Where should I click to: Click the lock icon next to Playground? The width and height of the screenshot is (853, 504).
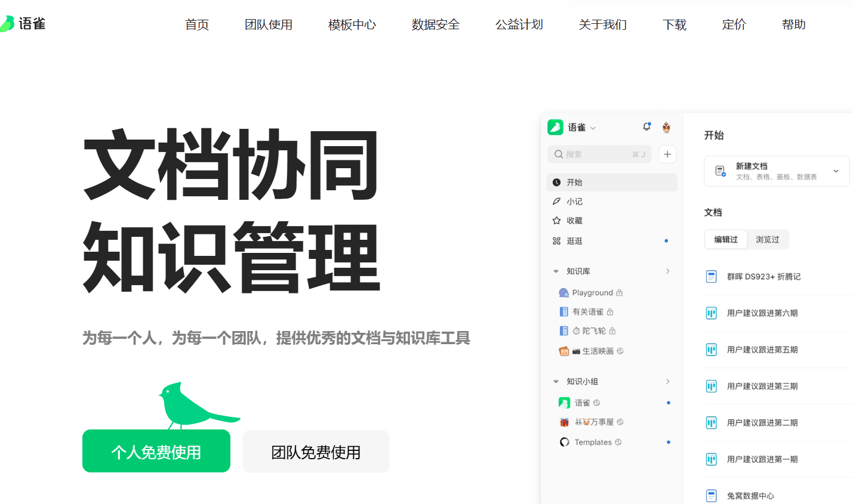pyautogui.click(x=620, y=293)
